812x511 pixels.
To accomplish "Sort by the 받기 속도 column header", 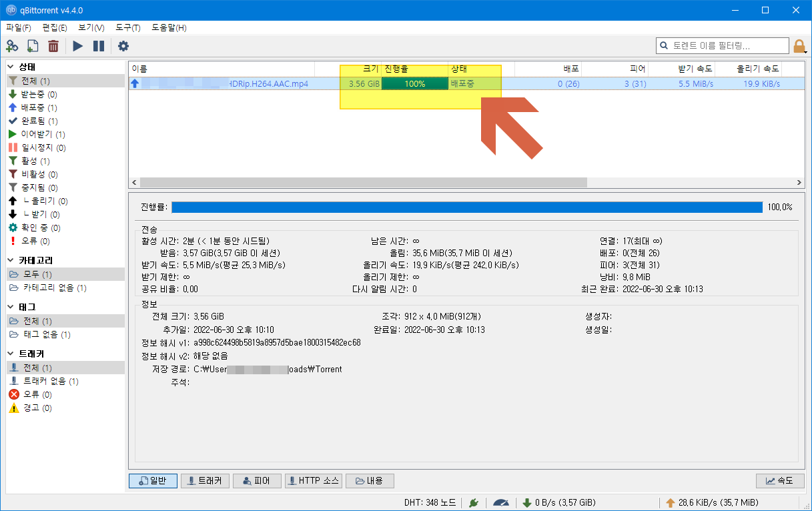I will tap(681, 69).
